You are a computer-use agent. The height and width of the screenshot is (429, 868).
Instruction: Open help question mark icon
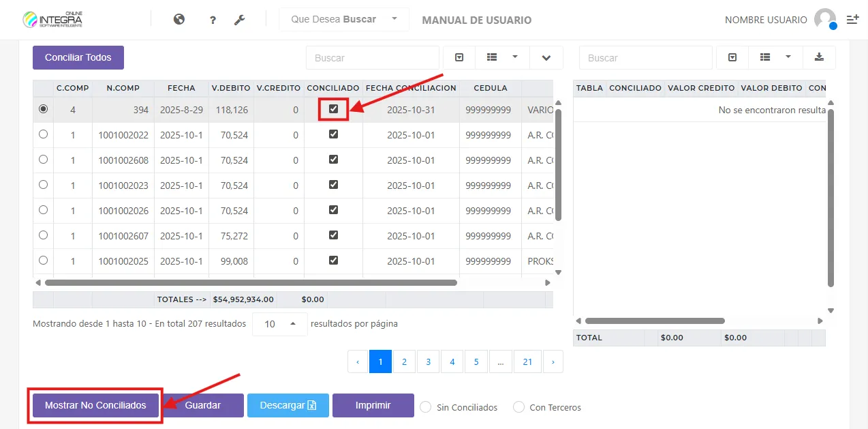213,20
